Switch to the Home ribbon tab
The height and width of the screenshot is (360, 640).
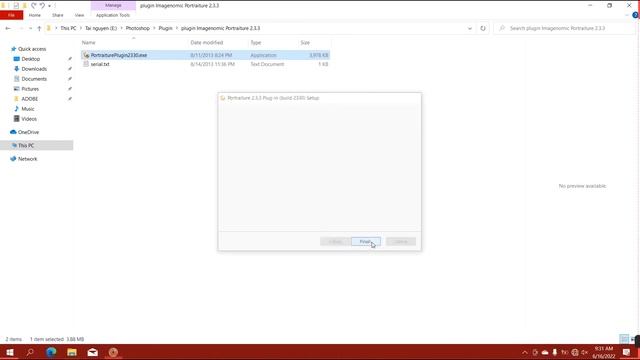pyautogui.click(x=35, y=15)
